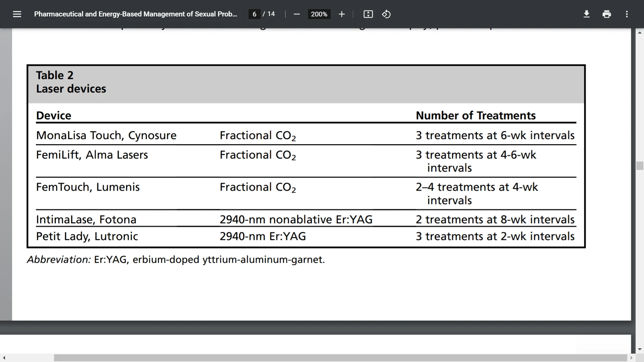Rotate the document counterclockwise
The image size is (644, 362).
coord(386,14)
